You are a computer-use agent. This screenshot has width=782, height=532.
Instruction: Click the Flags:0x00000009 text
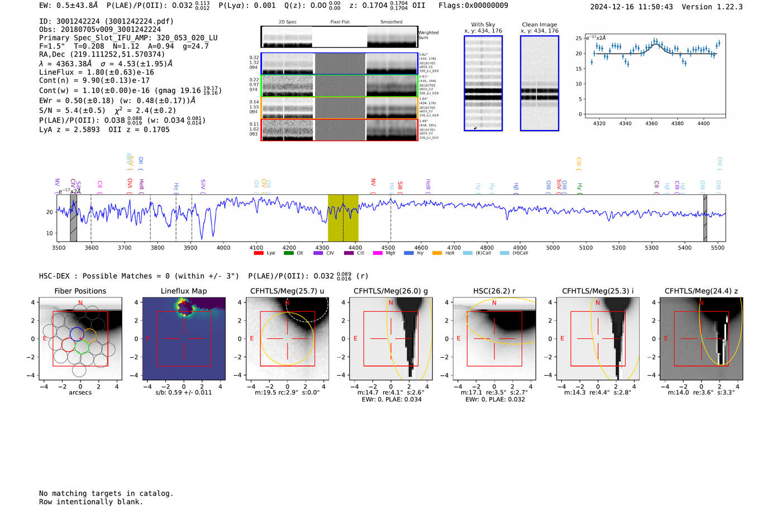click(473, 6)
